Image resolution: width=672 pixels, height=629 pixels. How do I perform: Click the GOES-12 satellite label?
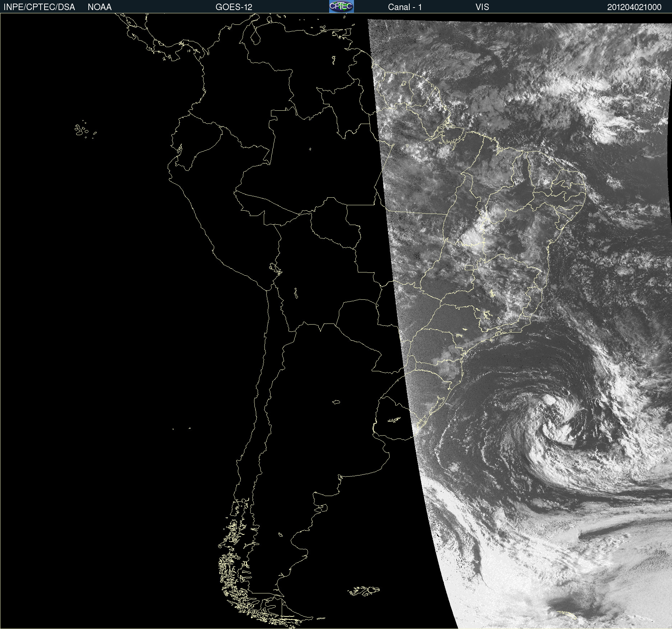[234, 7]
